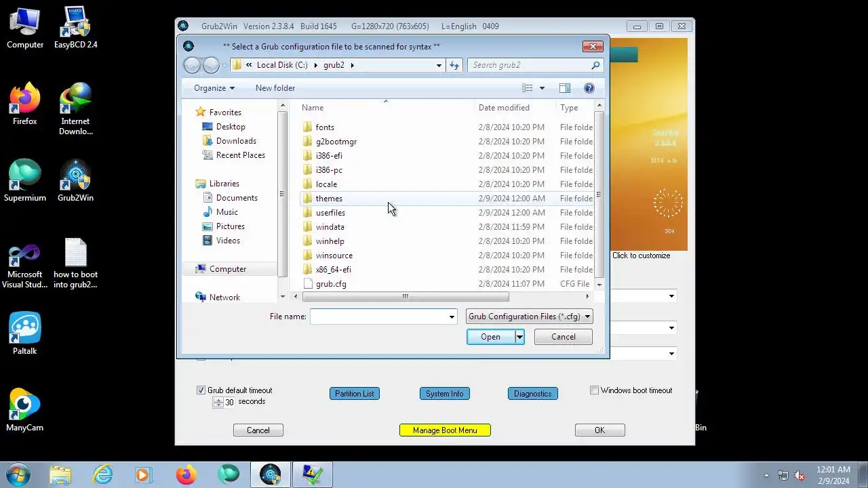The image size is (868, 488).
Task: Select grub.cfg file
Action: pyautogui.click(x=331, y=284)
